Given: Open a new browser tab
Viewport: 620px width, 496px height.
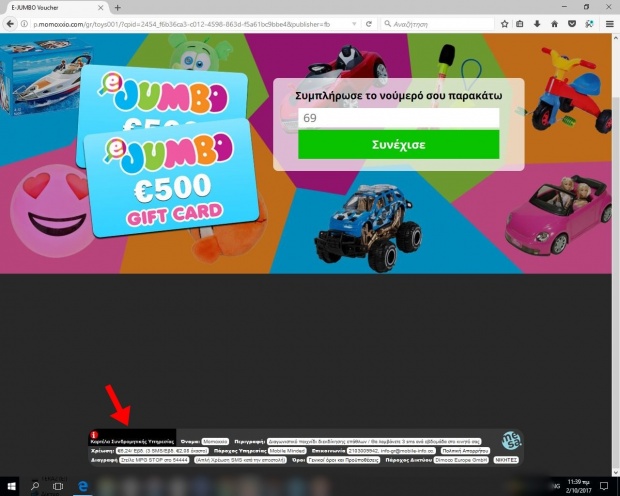Looking at the screenshot, I should pos(116,8).
